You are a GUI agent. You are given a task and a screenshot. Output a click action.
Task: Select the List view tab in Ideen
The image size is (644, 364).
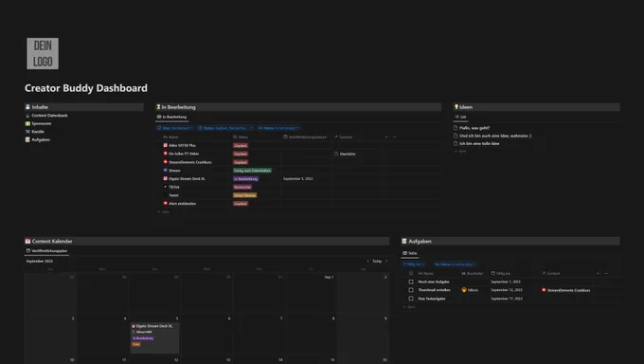click(x=460, y=117)
